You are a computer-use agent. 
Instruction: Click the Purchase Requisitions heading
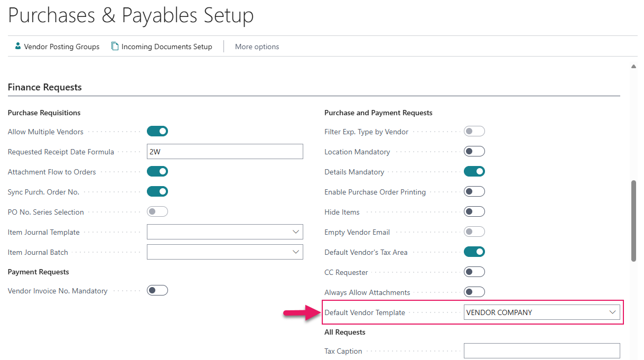pyautogui.click(x=44, y=113)
